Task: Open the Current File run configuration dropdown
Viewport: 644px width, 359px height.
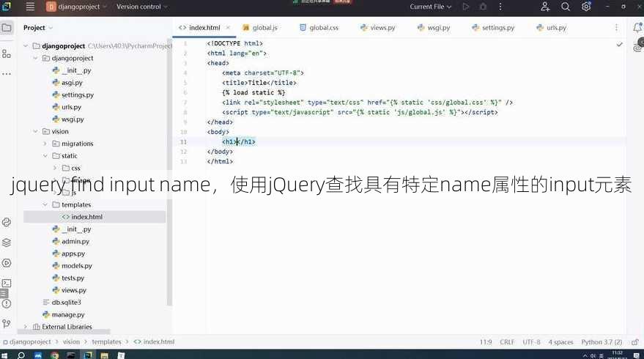Action: pos(430,7)
